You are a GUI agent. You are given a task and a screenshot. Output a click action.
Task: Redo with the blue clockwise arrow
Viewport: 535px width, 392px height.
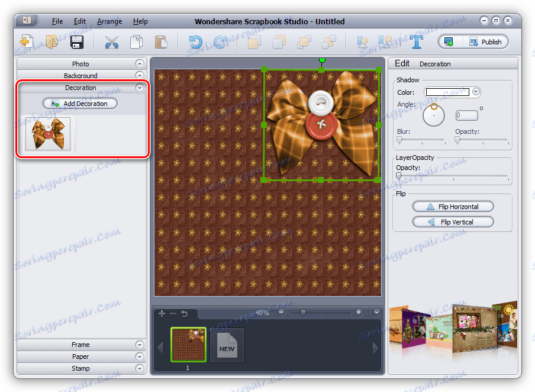220,42
